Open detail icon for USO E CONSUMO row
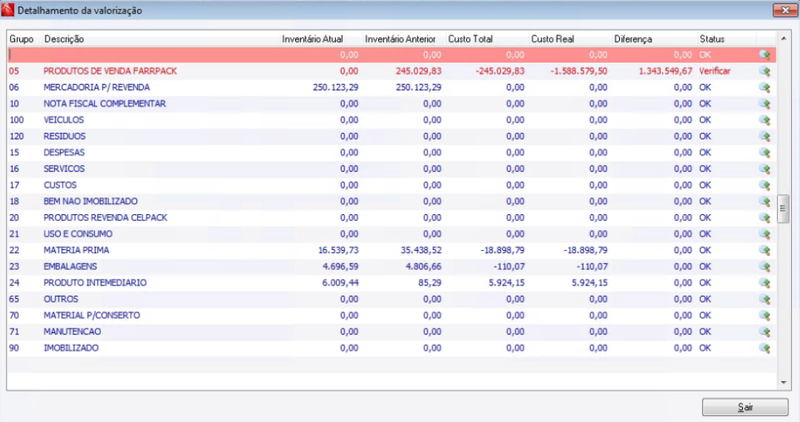The image size is (800, 422). (x=764, y=234)
